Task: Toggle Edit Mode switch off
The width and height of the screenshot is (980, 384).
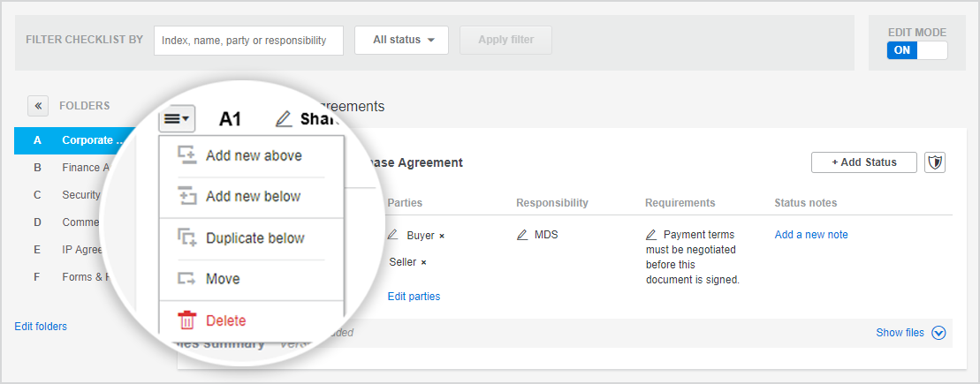Action: click(x=916, y=50)
